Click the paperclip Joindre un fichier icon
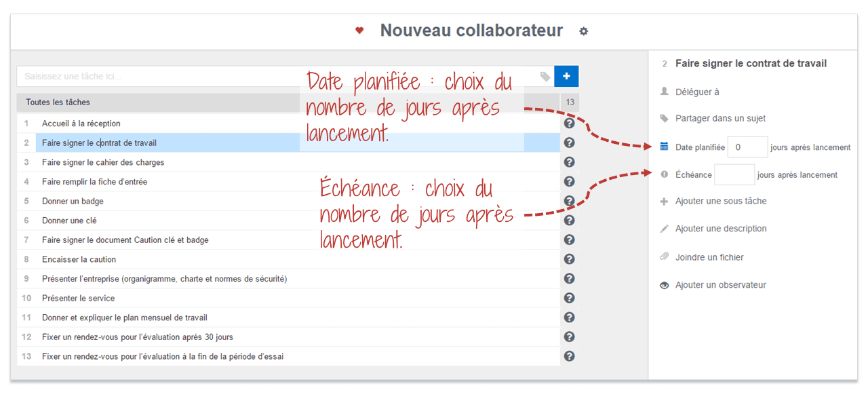The width and height of the screenshot is (868, 397). pyautogui.click(x=664, y=257)
